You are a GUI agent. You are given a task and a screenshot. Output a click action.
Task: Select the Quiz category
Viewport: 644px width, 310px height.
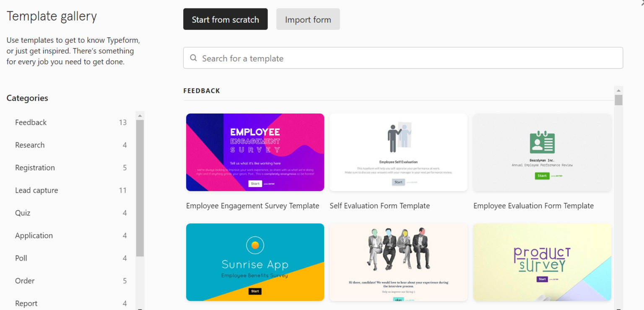tap(23, 213)
